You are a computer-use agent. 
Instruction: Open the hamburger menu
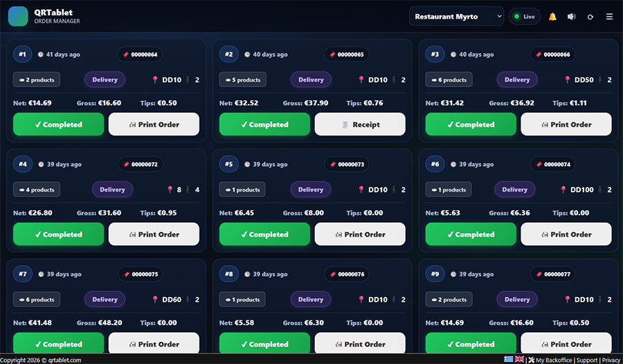point(609,17)
